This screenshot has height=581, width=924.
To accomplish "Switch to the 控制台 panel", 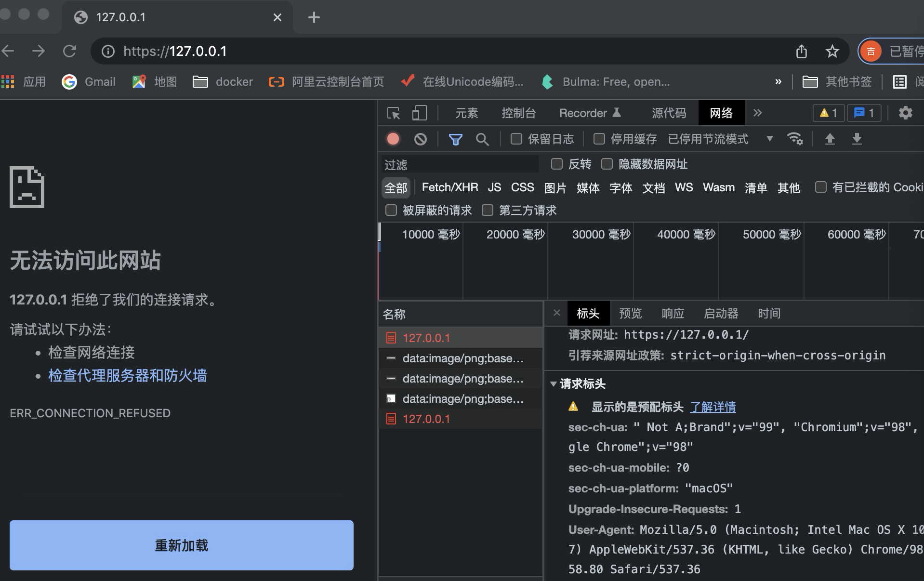I will click(x=519, y=113).
